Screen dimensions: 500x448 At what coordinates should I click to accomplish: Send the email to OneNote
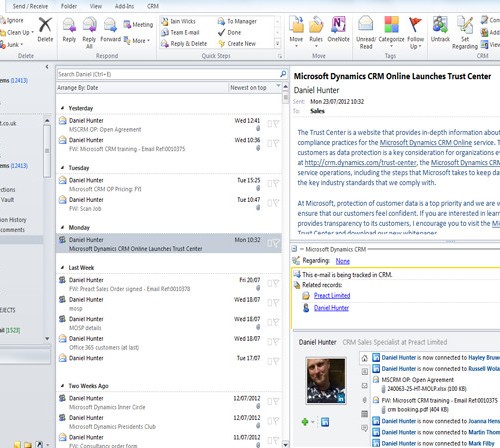click(x=338, y=25)
